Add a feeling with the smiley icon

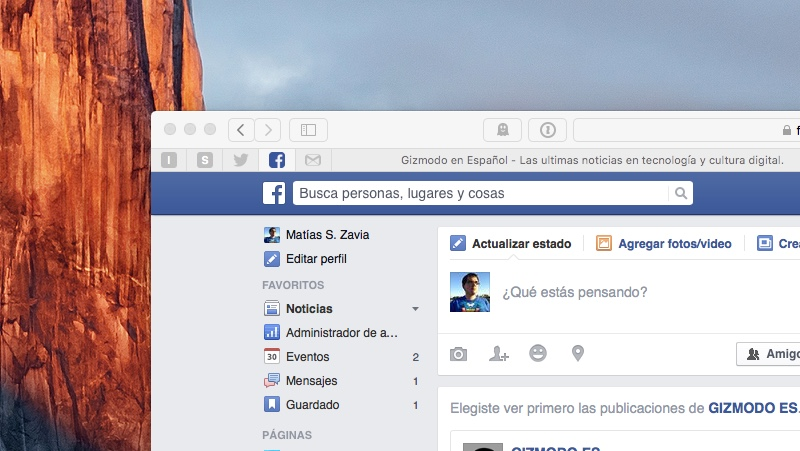[x=538, y=353]
